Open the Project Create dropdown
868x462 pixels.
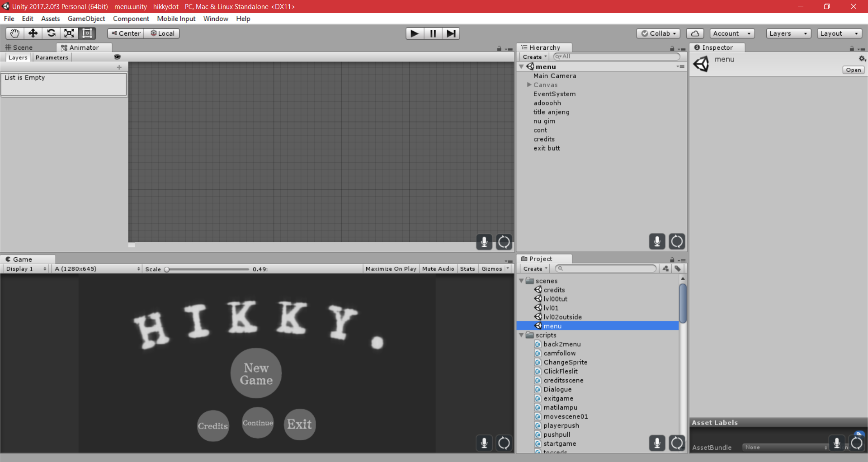pos(535,269)
